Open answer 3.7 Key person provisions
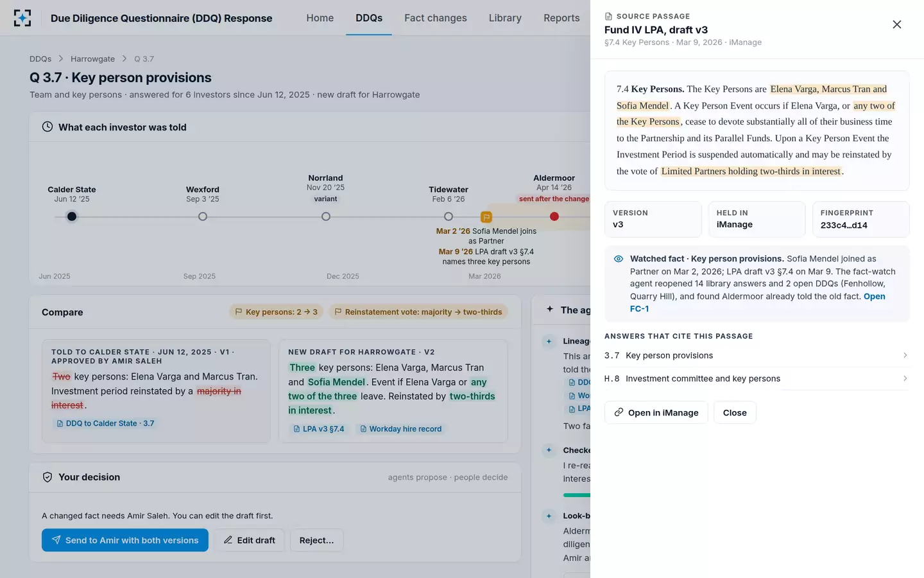Screen dimensions: 924x578 [757, 355]
